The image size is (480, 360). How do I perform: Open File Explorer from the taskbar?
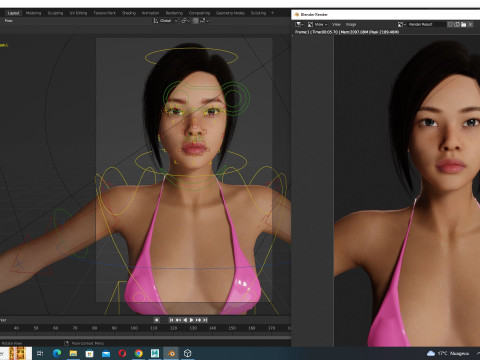click(x=73, y=353)
